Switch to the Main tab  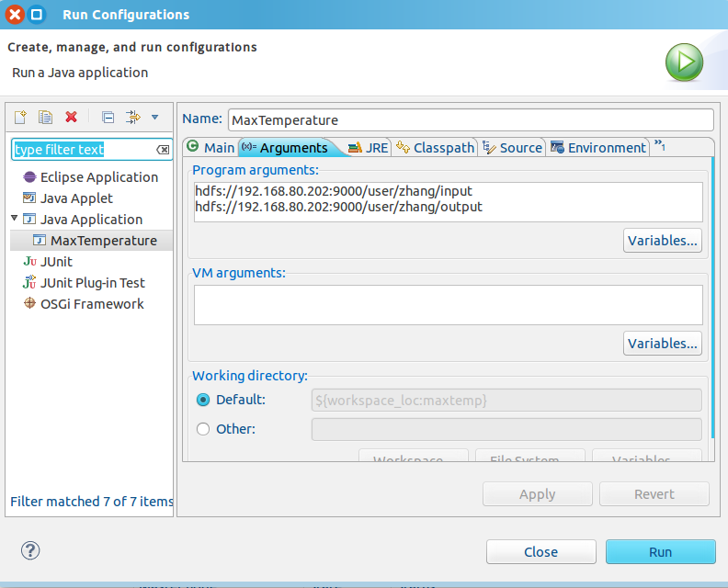(x=210, y=148)
